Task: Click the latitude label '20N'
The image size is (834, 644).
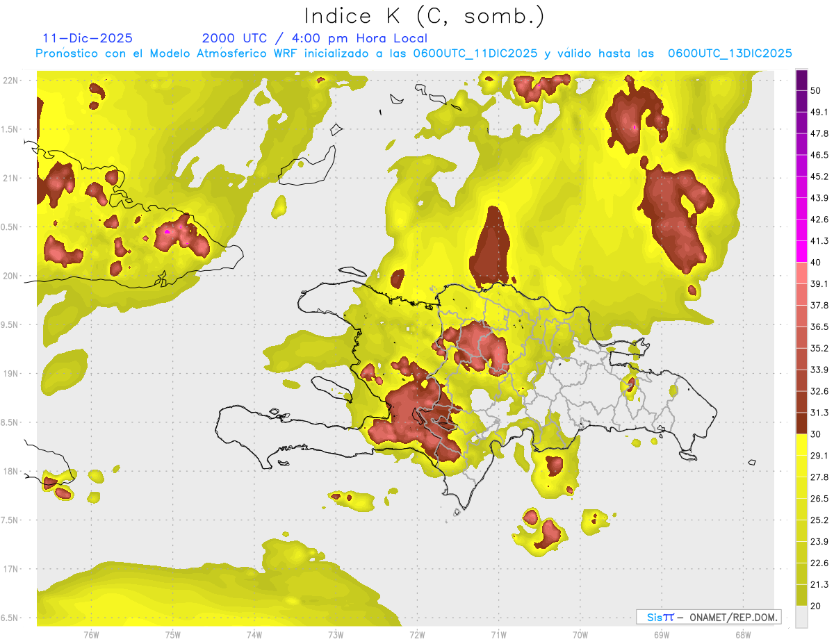Action: [x=10, y=276]
